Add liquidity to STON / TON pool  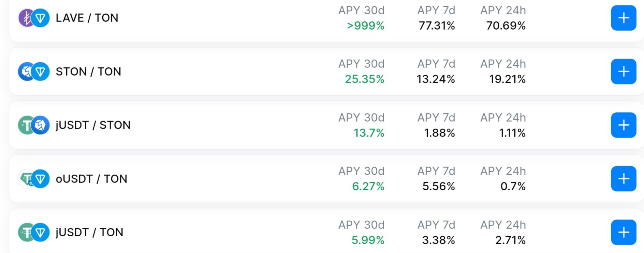[623, 72]
